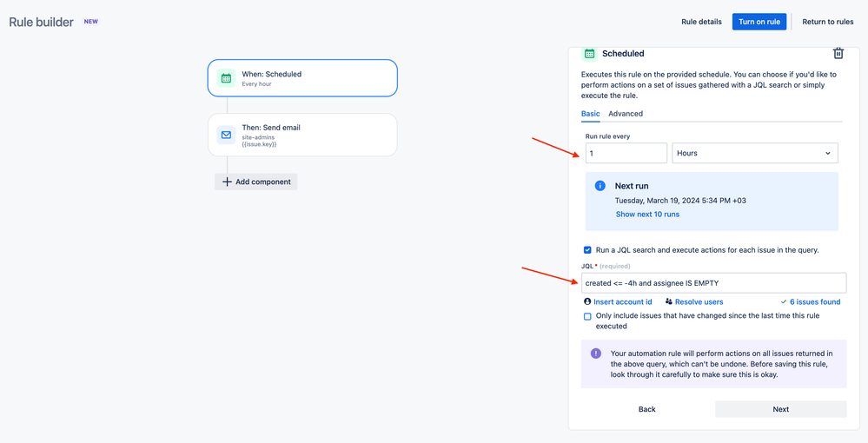Click the JQL query input field
Viewport: 868px width, 443px height.
[713, 283]
